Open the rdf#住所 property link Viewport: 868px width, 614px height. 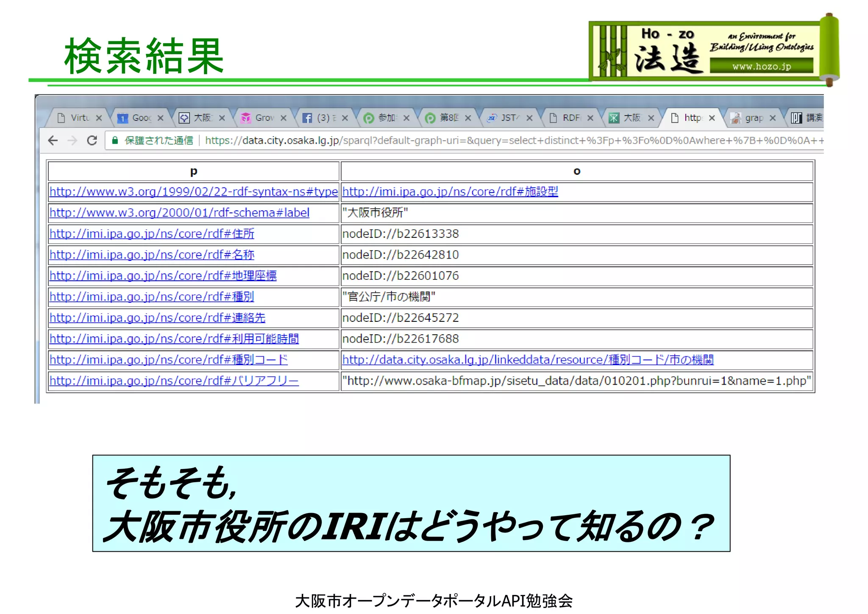[x=152, y=234]
